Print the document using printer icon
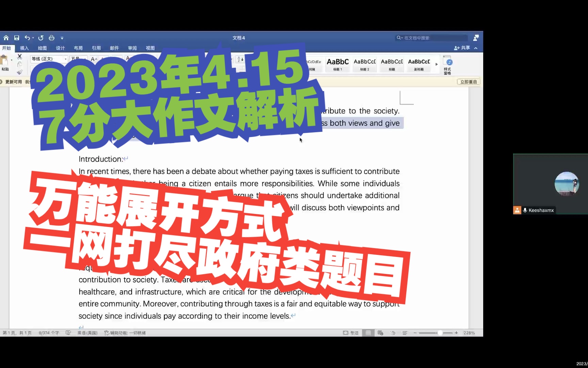This screenshot has height=368, width=588. click(x=51, y=38)
